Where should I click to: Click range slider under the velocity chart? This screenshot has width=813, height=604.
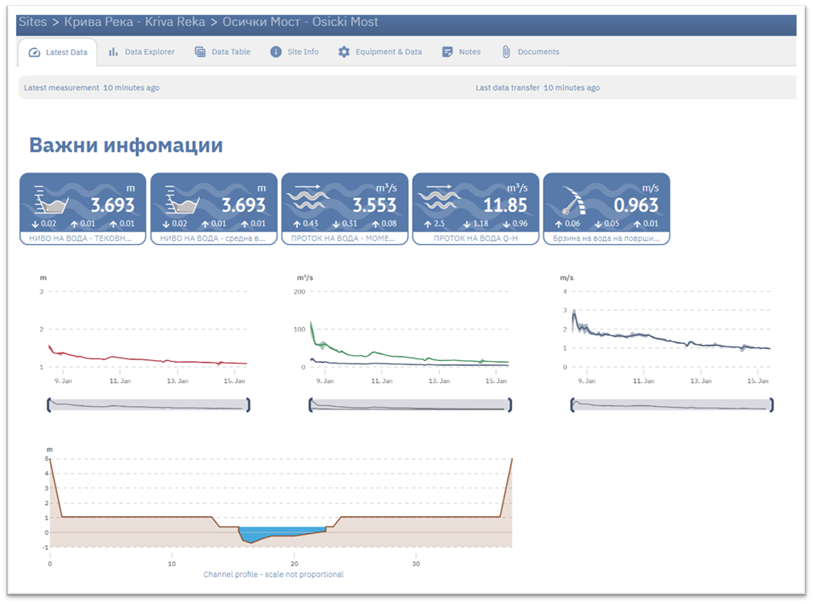tap(671, 404)
